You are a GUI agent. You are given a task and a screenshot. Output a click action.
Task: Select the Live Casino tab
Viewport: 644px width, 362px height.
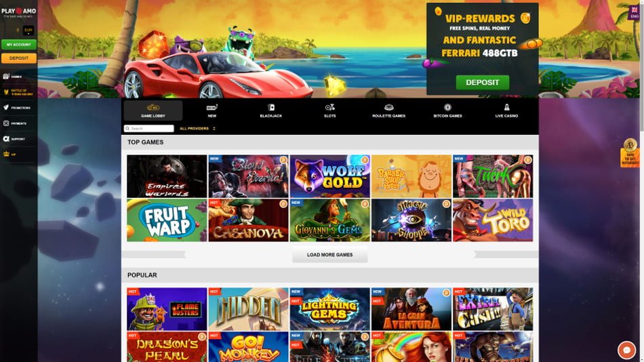506,110
